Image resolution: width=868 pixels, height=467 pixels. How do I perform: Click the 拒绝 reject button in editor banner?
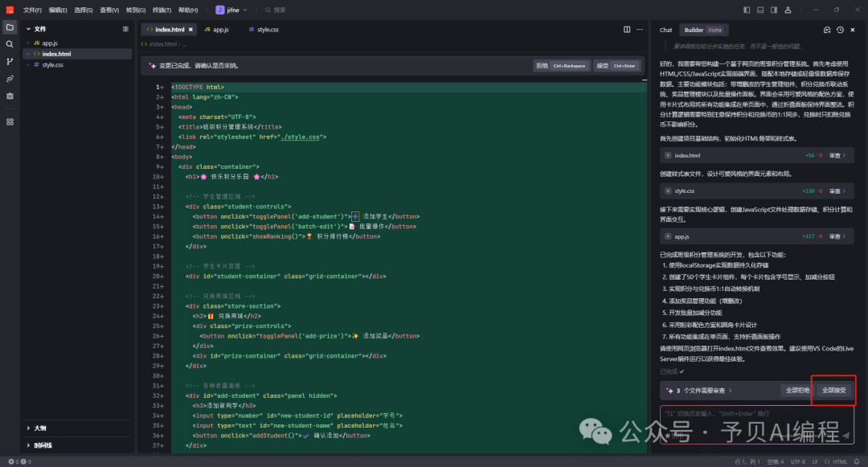pyautogui.click(x=562, y=65)
